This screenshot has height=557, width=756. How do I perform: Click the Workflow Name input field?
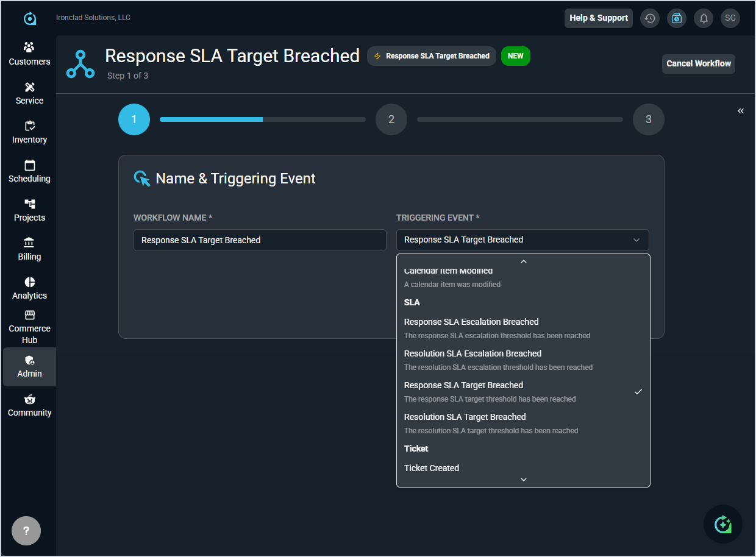(260, 240)
